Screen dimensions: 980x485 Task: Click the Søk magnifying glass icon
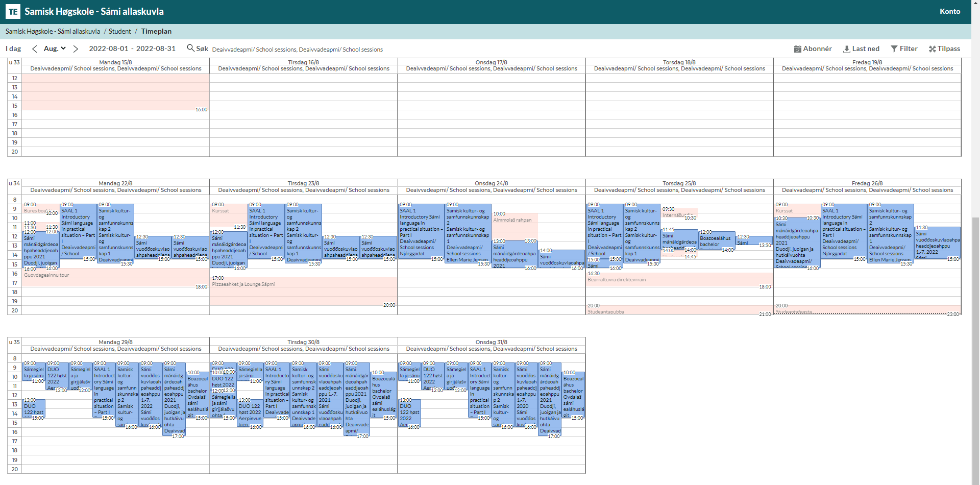[190, 48]
